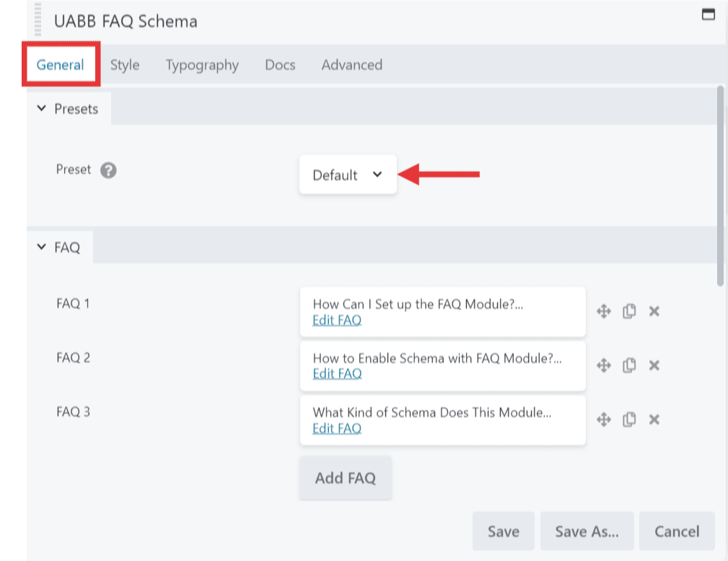Delete FAQ 1 with the X icon
Screen dimensions: 728x561
[654, 311]
